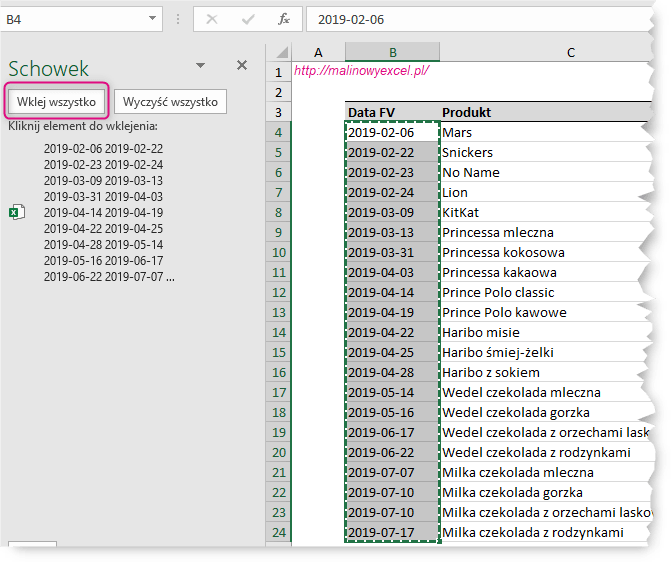Click the Wyczyść wszystko button

coord(171,101)
